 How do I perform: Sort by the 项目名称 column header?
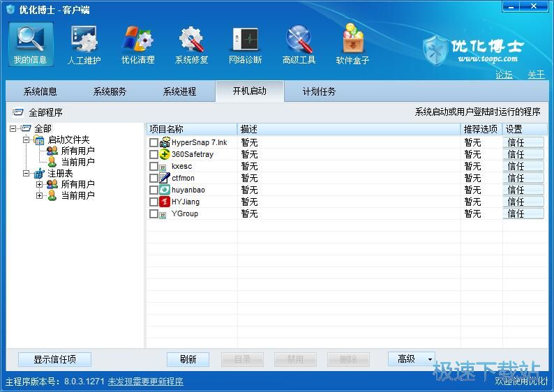click(x=192, y=129)
